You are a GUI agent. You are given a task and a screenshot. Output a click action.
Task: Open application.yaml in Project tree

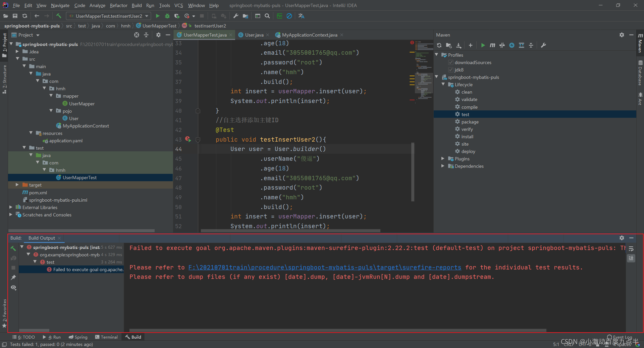[x=66, y=141]
